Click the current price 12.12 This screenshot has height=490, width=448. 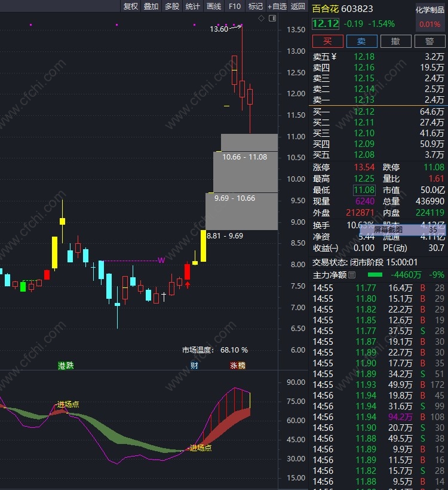point(326,24)
